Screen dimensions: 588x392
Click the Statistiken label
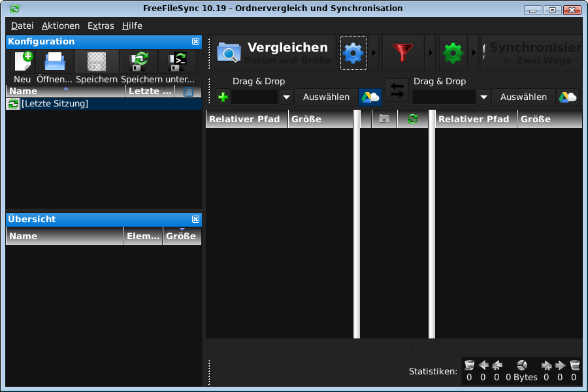[x=433, y=371]
